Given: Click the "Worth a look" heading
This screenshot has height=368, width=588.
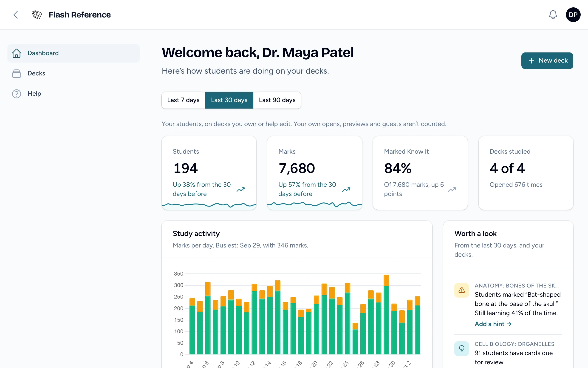Looking at the screenshot, I should 475,234.
